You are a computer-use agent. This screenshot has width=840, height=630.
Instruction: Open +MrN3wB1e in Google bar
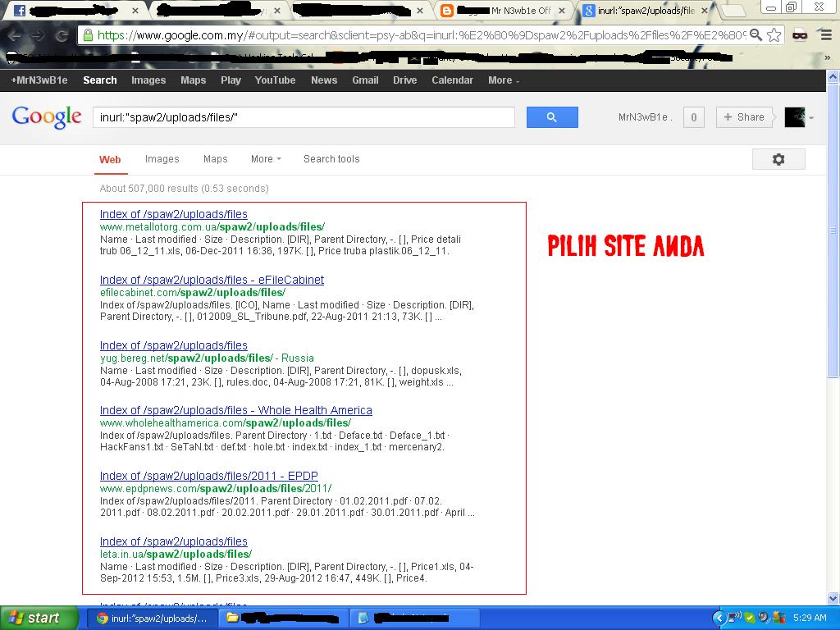pyautogui.click(x=39, y=80)
